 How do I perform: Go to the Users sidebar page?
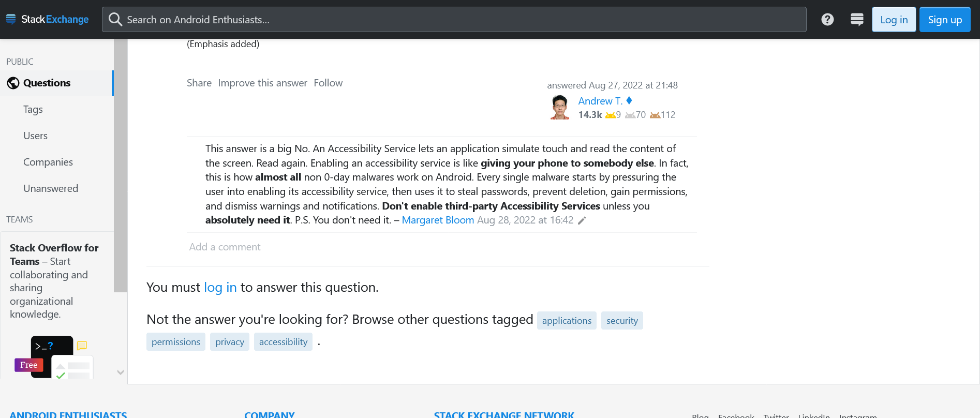click(35, 136)
